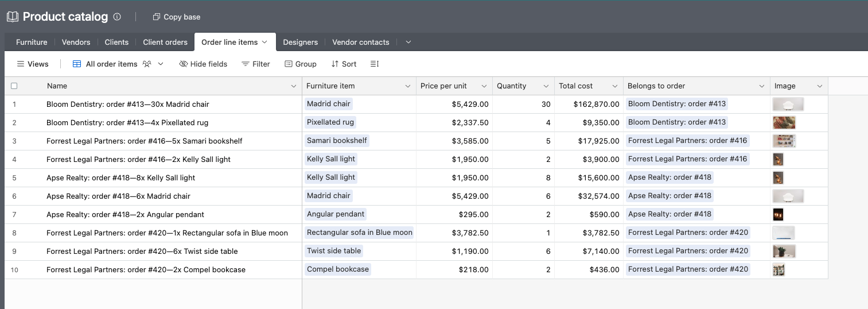Screen dimensions: 868x309
Task: Switch to the Vendors tab
Action: click(76, 42)
